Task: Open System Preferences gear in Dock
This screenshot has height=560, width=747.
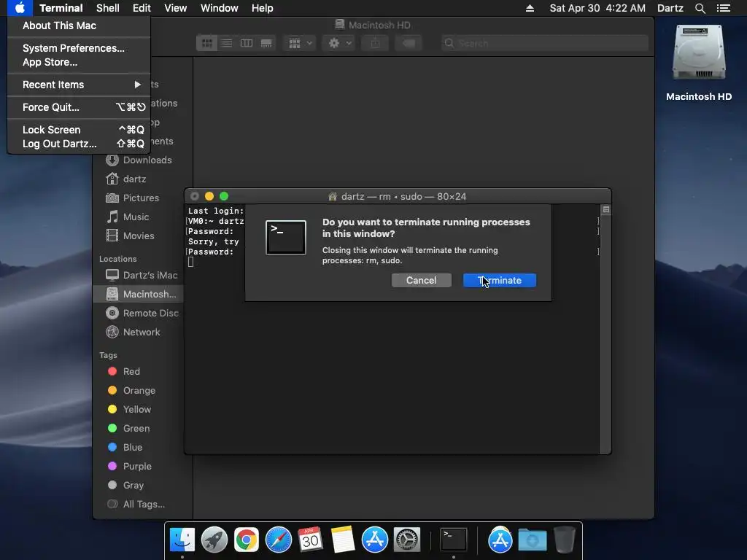Action: pyautogui.click(x=407, y=540)
